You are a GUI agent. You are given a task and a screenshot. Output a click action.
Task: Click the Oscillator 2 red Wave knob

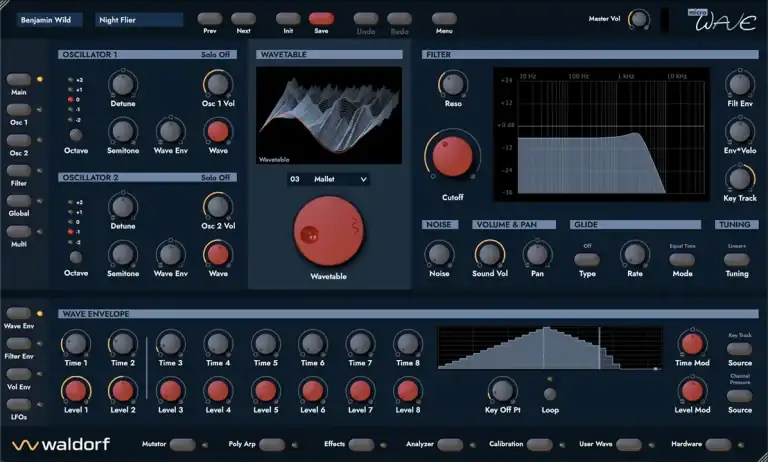[x=218, y=254]
